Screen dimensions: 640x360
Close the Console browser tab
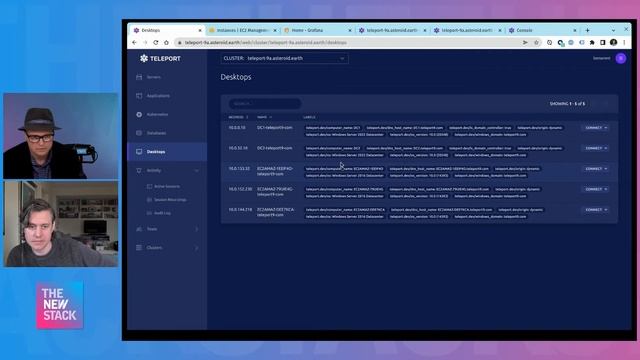[x=575, y=30]
